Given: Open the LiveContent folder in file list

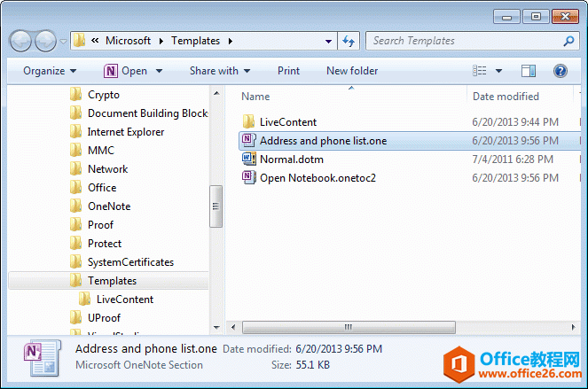Looking at the screenshot, I should [287, 122].
